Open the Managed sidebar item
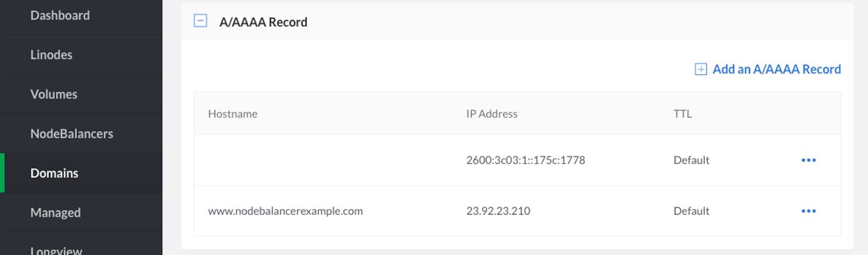This screenshot has height=255, width=868. pyautogui.click(x=55, y=212)
